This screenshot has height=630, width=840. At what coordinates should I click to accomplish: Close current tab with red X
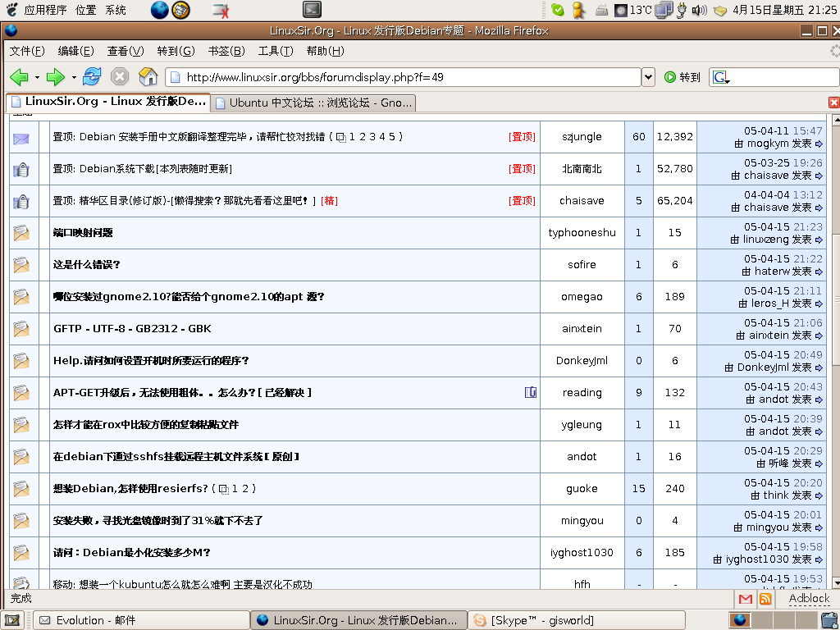833,103
